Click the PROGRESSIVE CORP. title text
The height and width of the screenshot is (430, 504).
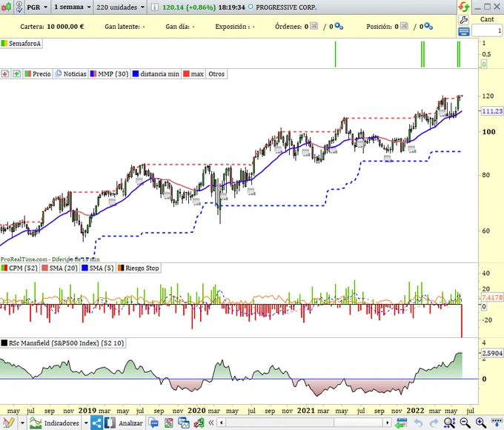286,7
